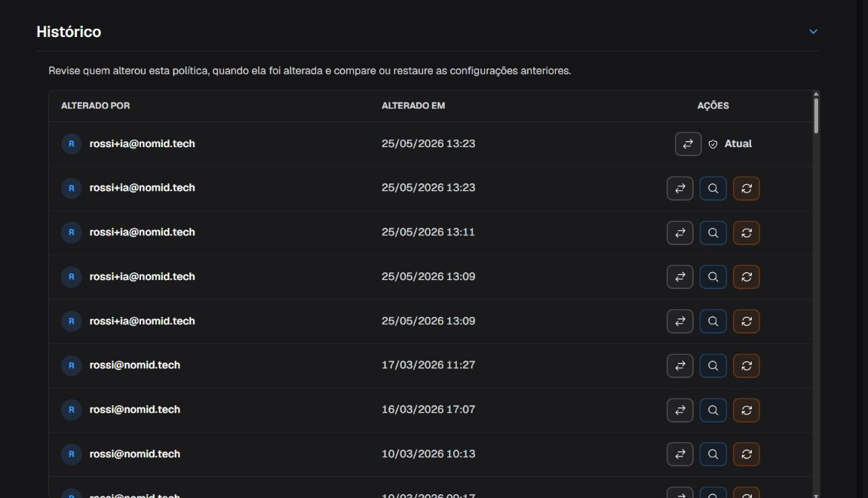Click the AÇÕES column header
This screenshot has width=868, height=498.
click(x=713, y=105)
